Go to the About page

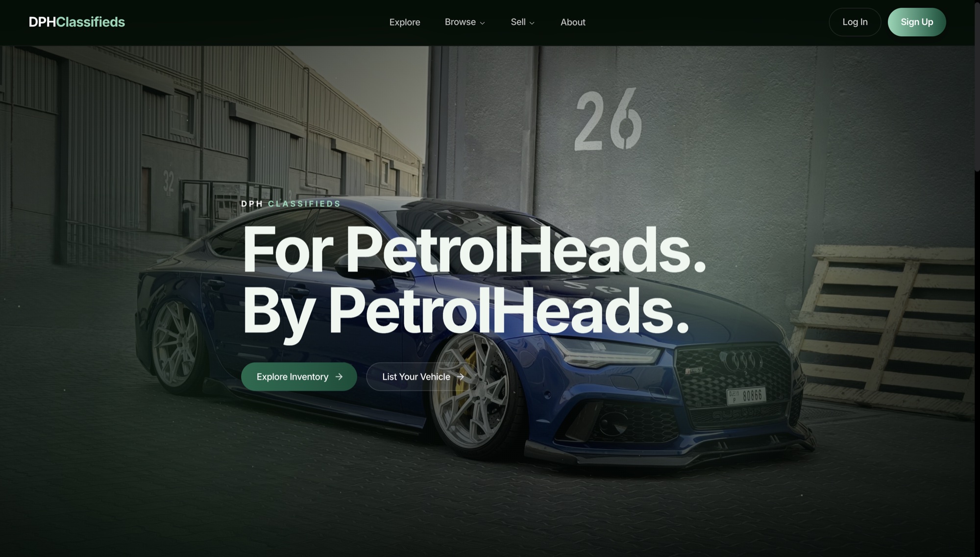(x=573, y=22)
